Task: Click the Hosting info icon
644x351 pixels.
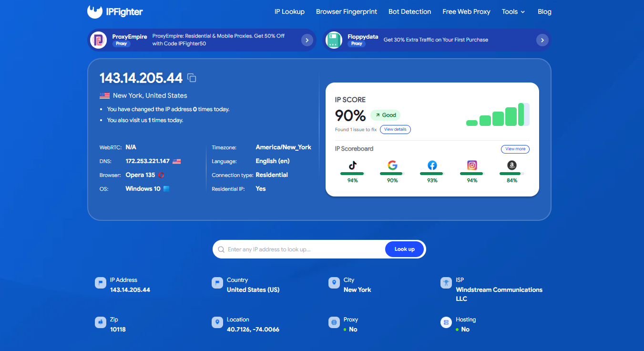Action: click(x=446, y=322)
